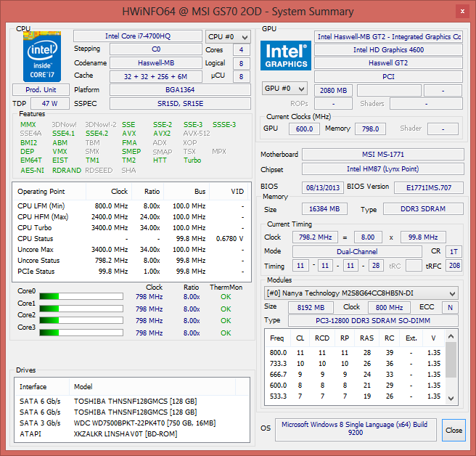Select the CPU Turbo row
Viewport: 476px width, 456px height.
[x=131, y=228]
